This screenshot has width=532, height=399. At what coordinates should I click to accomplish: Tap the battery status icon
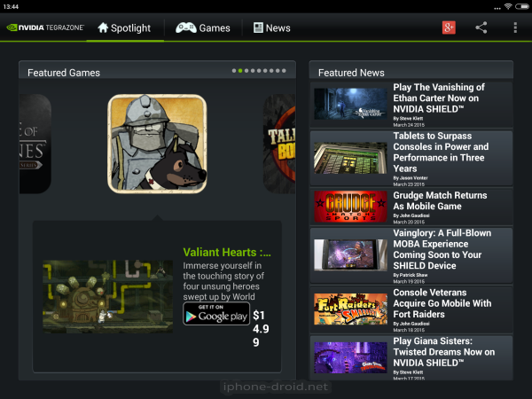(x=521, y=6)
